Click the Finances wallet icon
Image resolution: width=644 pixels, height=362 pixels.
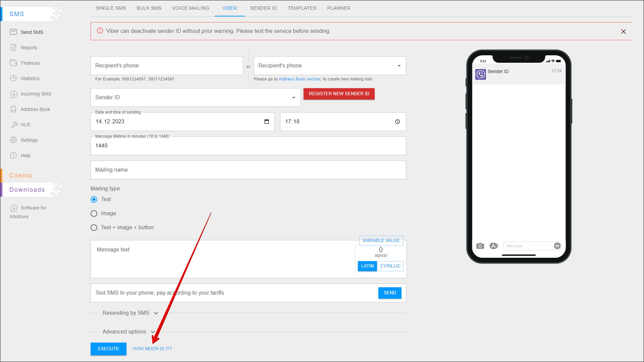coord(13,63)
